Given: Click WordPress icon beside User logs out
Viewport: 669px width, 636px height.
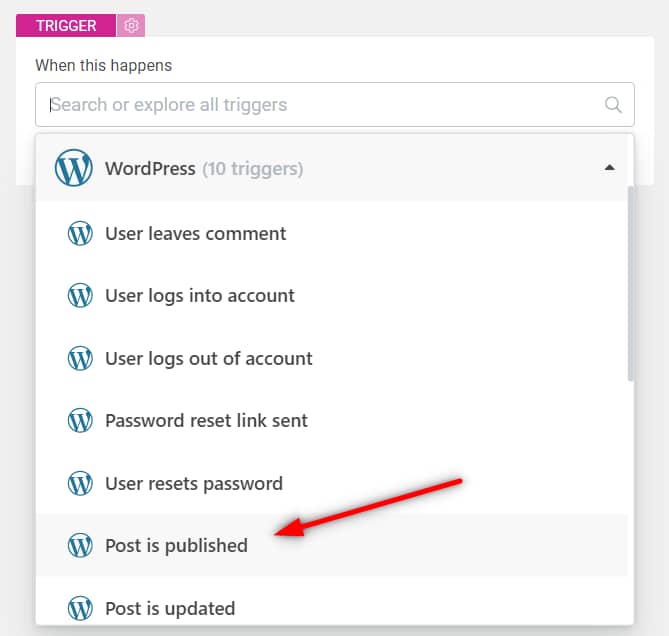Looking at the screenshot, I should coord(80,358).
